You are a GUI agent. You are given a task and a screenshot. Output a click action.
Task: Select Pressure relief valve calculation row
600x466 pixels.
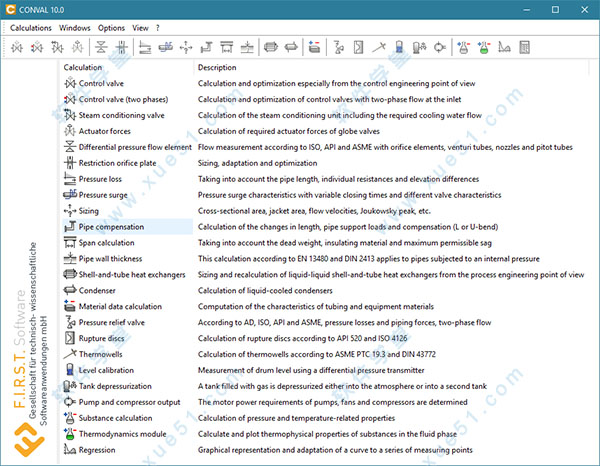[111, 323]
